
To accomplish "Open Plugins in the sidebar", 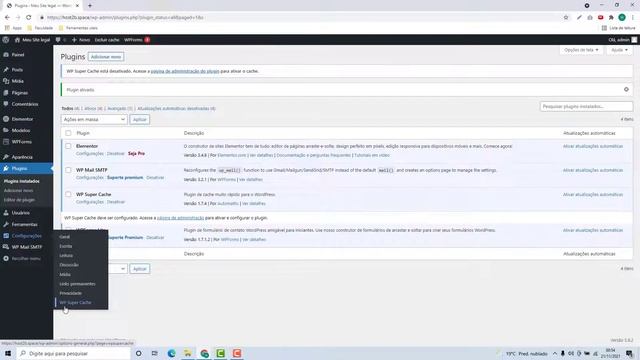I will coord(19,169).
